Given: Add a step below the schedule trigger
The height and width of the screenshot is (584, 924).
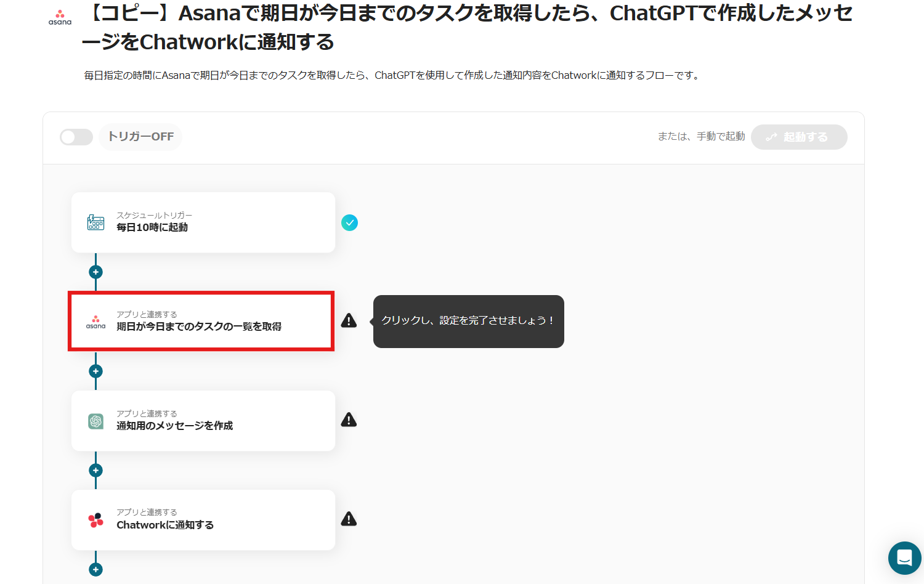Looking at the screenshot, I should tap(95, 272).
